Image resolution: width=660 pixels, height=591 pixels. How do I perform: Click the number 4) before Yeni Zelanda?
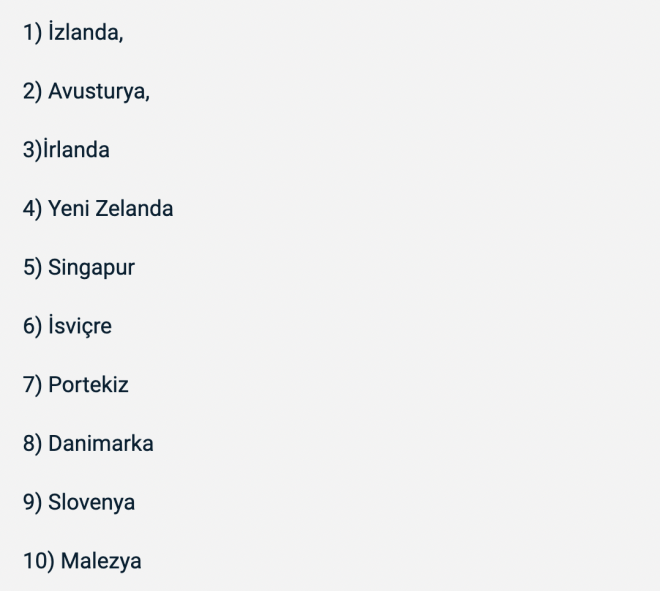click(33, 209)
